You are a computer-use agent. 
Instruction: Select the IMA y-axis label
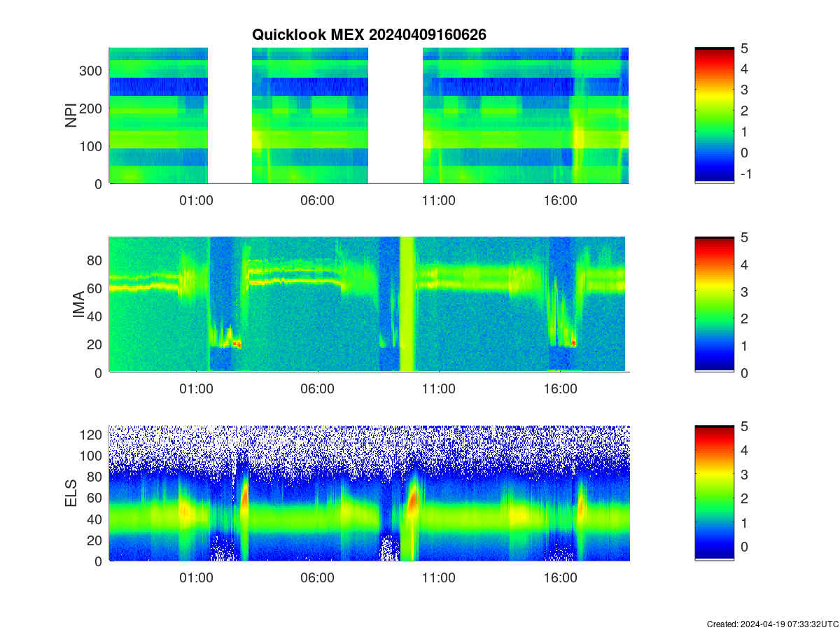(78, 305)
